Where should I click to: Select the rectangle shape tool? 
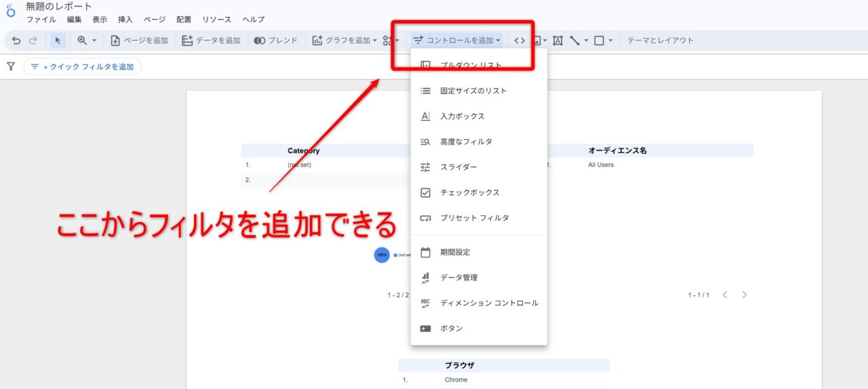pos(599,41)
